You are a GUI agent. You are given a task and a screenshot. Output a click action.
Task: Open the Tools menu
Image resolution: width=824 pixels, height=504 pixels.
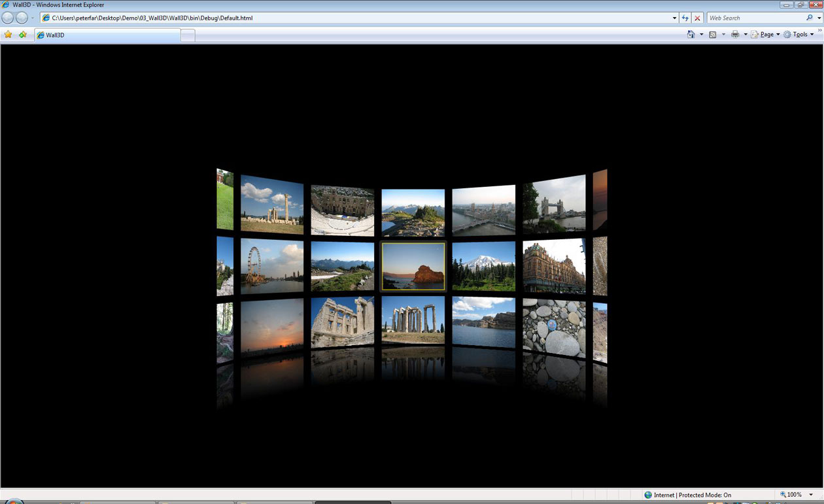(x=798, y=35)
